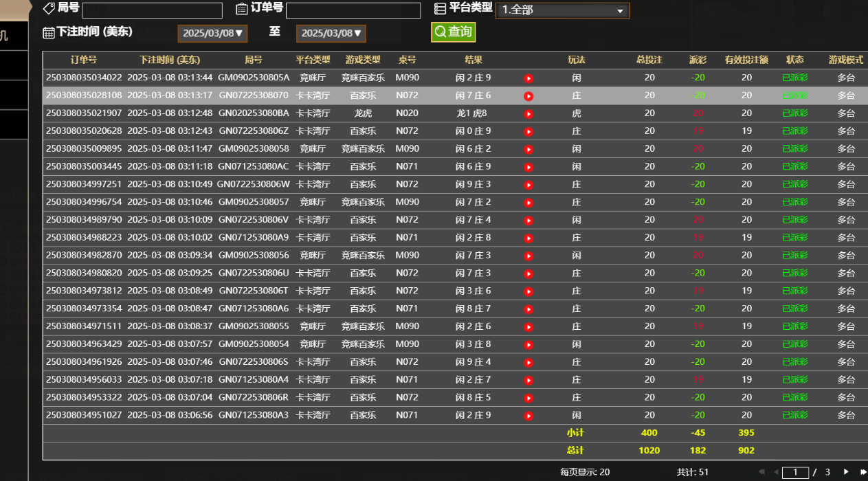Click the clipboard icon next to 订单号
The height and width of the screenshot is (481, 868).
(242, 9)
